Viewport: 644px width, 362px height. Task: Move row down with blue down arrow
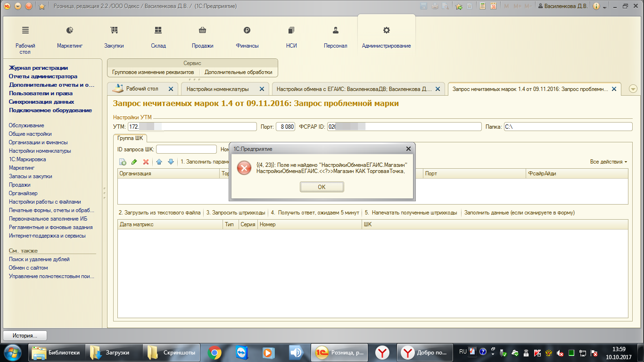coord(171,162)
